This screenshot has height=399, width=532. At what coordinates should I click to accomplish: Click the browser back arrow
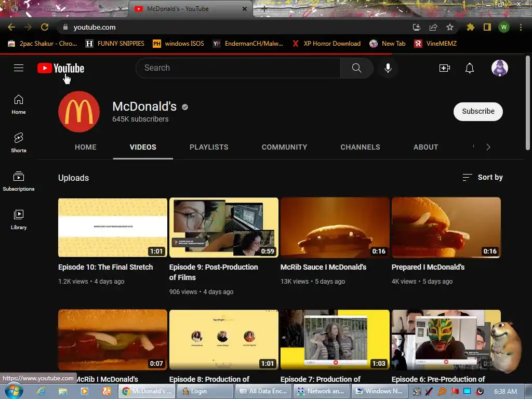(11, 27)
